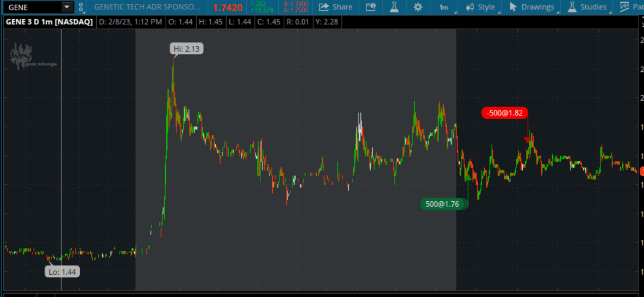Click the bid price B: 1.7400
The width and height of the screenshot is (644, 297).
[x=295, y=4]
